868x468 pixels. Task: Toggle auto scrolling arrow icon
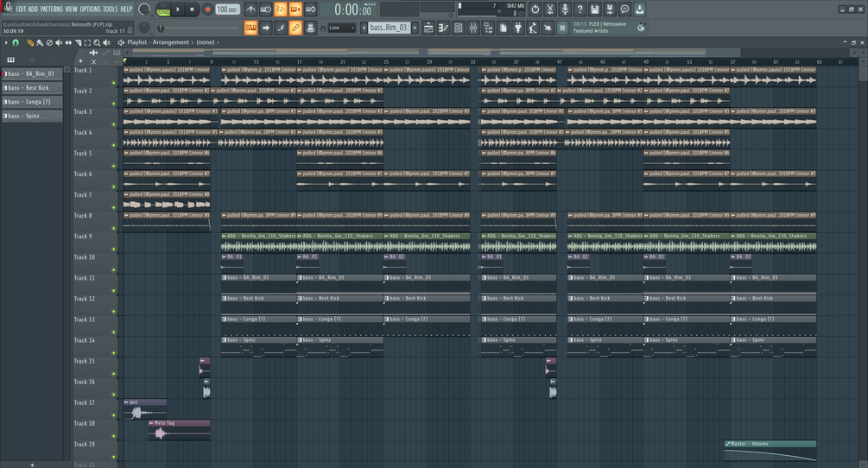(266, 28)
